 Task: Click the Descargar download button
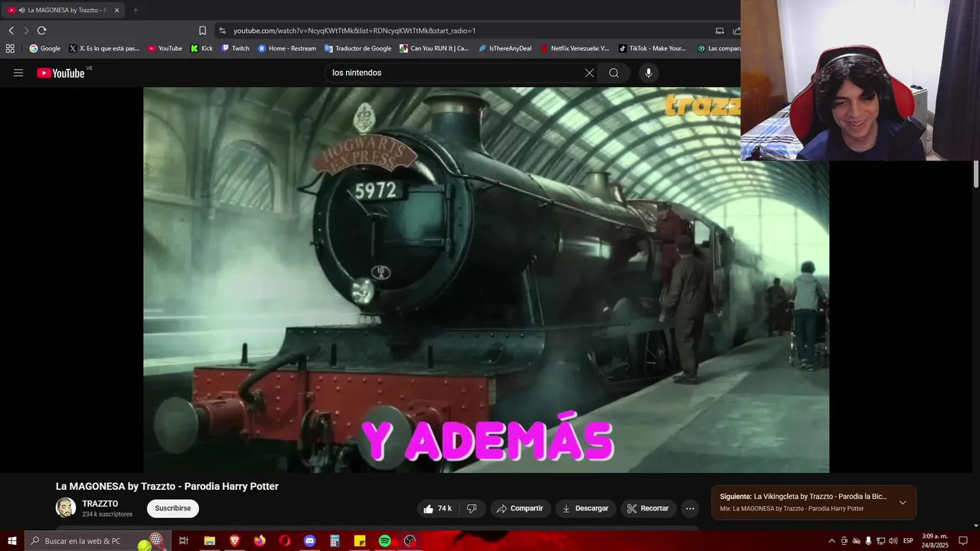click(x=586, y=508)
